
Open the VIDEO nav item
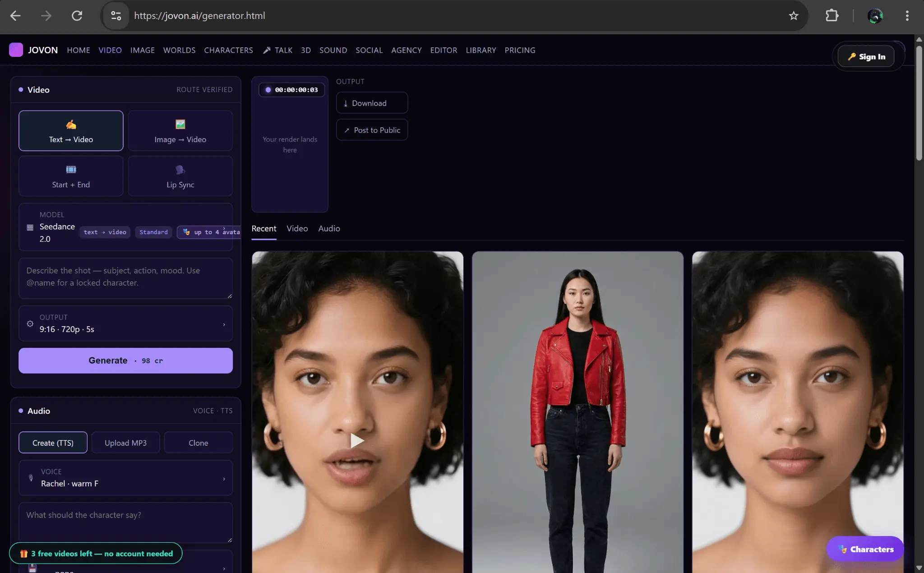click(x=110, y=50)
